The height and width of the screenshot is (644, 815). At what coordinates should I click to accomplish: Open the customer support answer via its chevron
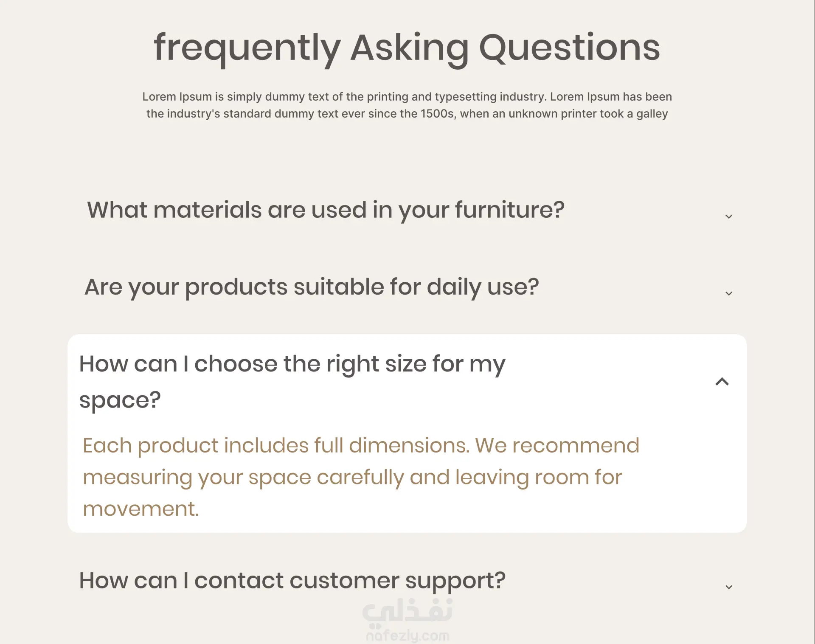coord(728,587)
